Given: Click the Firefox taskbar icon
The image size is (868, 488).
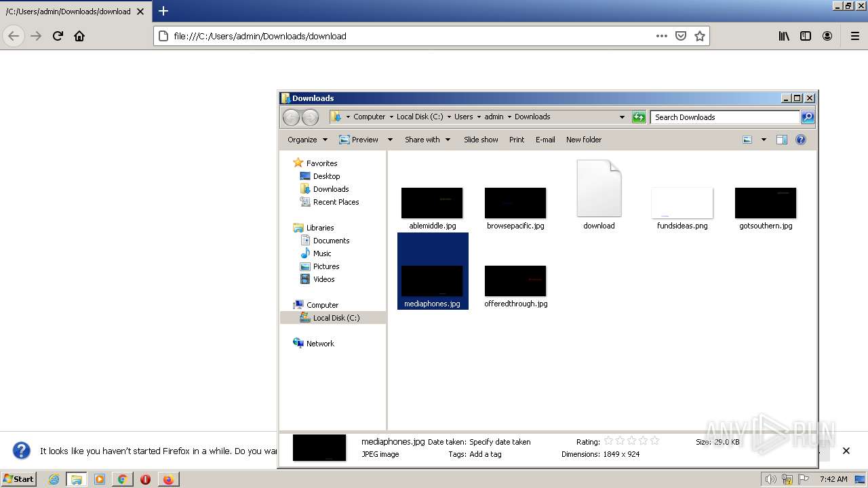Looking at the screenshot, I should (168, 479).
